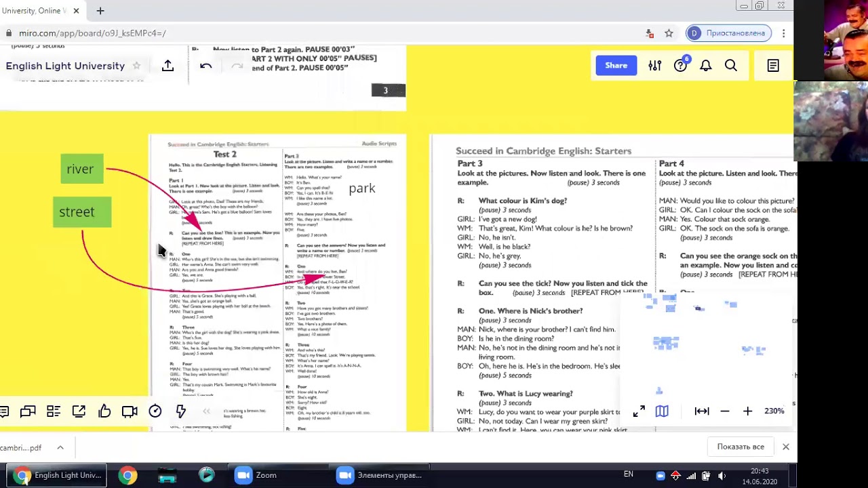Viewport: 868px width, 488px height.
Task: Zoom out with the minus button
Action: point(724,411)
